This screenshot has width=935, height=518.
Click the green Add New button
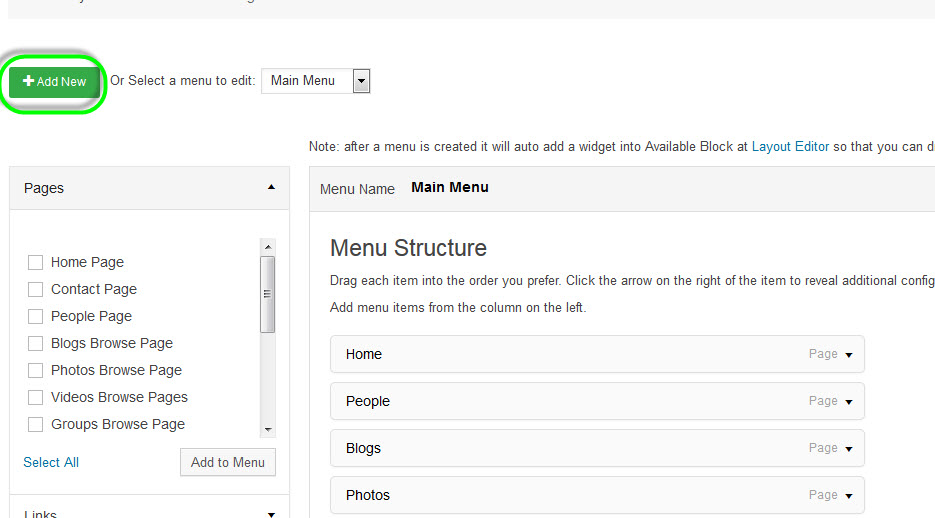pyautogui.click(x=55, y=82)
